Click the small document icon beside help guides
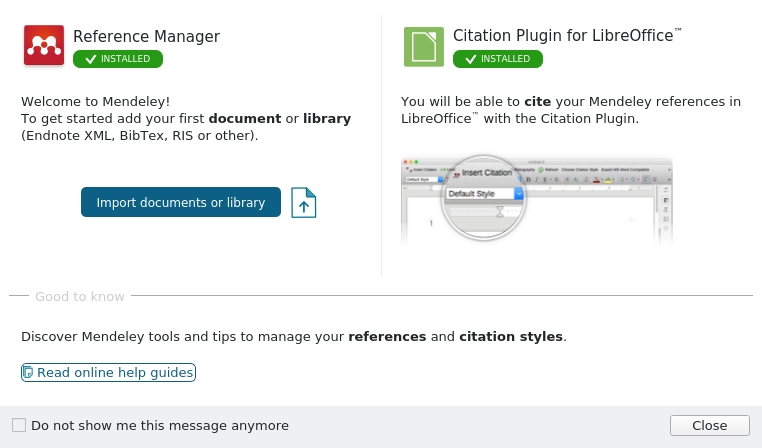 (28, 373)
